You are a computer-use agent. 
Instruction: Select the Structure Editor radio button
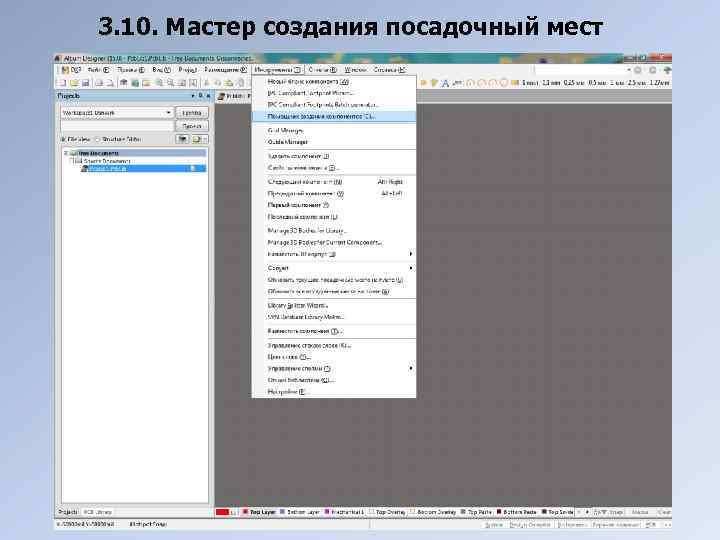pos(97,139)
